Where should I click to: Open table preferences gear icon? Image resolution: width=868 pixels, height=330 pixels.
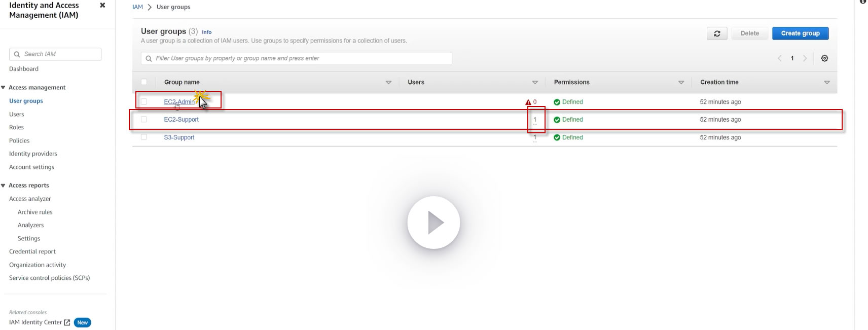click(x=824, y=58)
